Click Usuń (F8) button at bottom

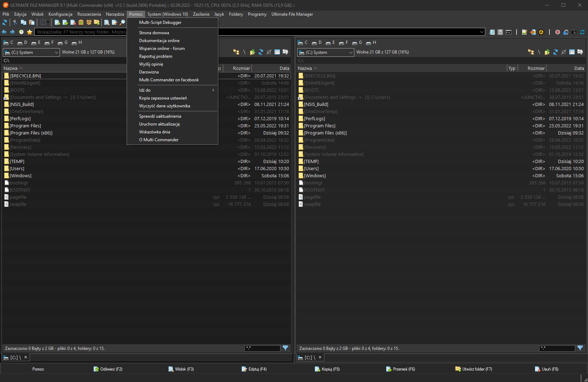[547, 369]
